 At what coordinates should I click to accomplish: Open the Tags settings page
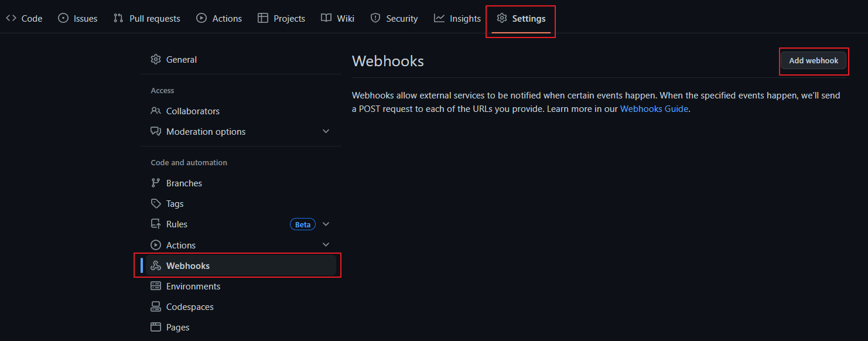(x=241, y=203)
